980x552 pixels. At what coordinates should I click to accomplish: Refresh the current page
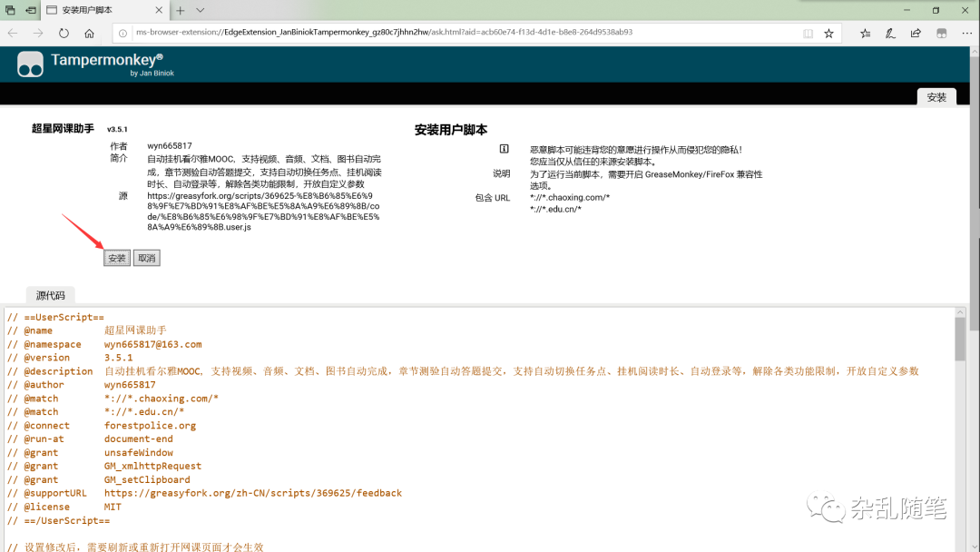64,33
